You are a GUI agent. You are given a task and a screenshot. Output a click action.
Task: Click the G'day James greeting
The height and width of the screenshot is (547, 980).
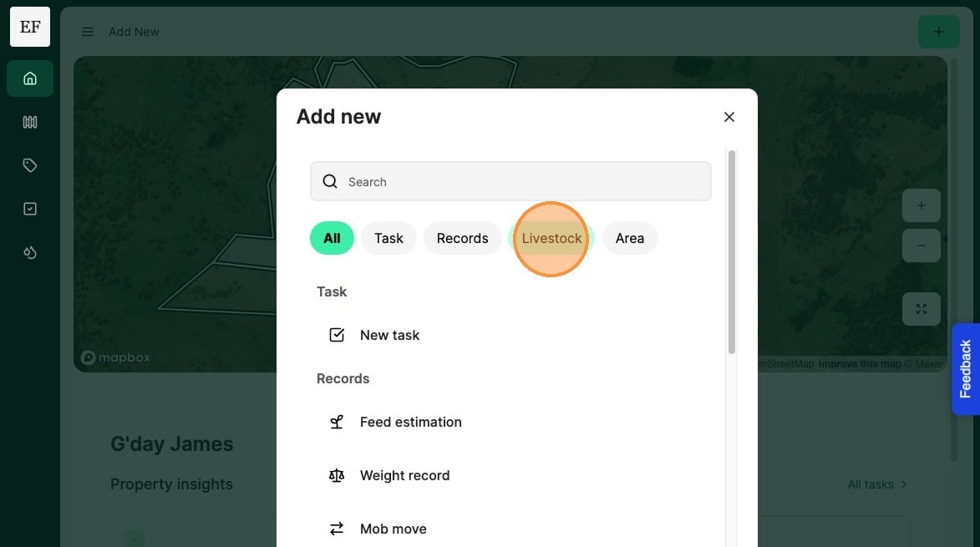[x=172, y=444]
